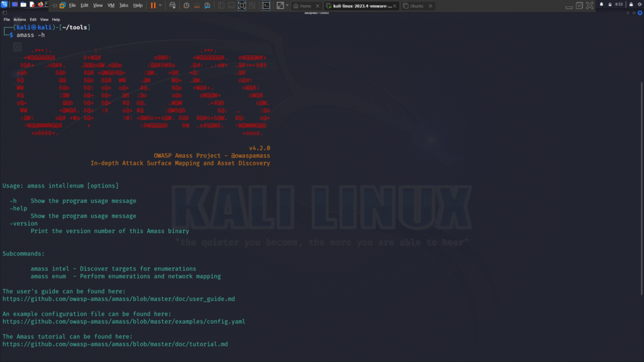The image size is (644, 362).
Task: Close the Ubuntu tab
Action: point(430,6)
